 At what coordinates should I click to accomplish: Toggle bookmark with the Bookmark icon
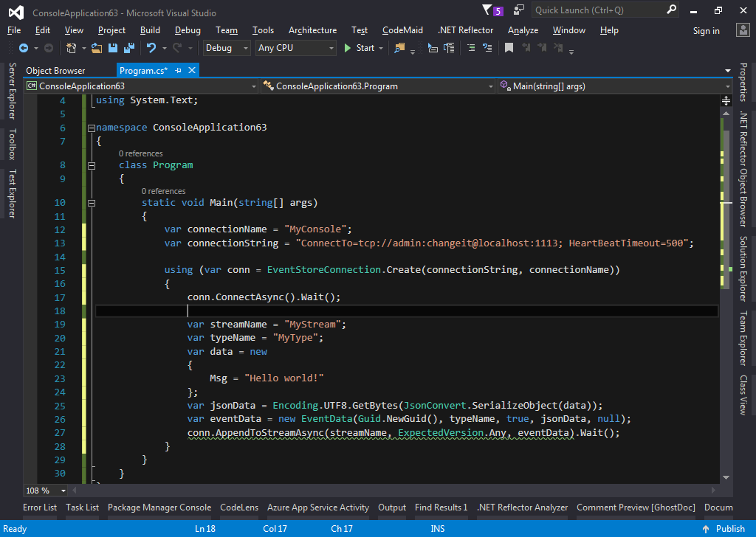[509, 48]
